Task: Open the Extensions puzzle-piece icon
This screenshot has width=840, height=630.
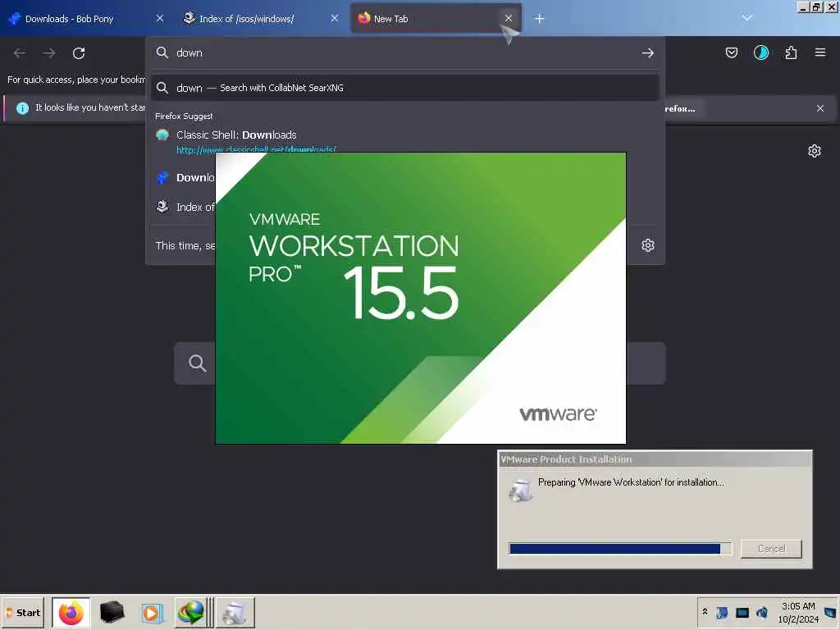Action: click(x=791, y=52)
